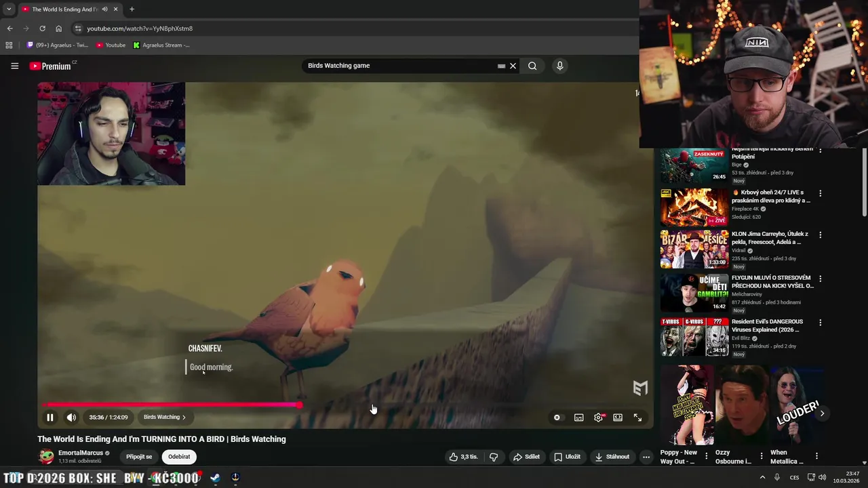Screen dimensions: 868x488
Task: Open the virtual keyboard icon in search
Action: click(501, 66)
